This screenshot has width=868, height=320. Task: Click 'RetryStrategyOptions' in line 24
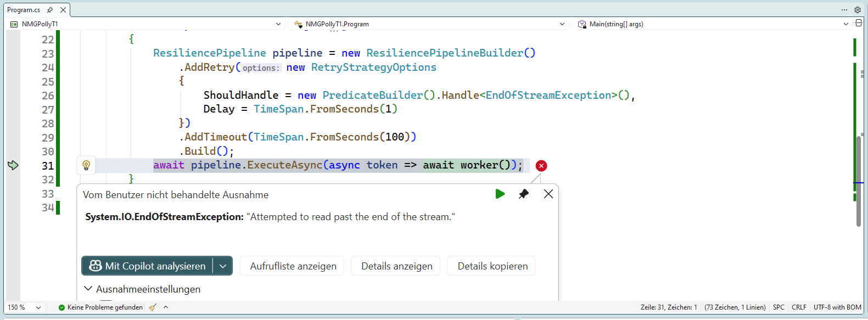tap(374, 67)
